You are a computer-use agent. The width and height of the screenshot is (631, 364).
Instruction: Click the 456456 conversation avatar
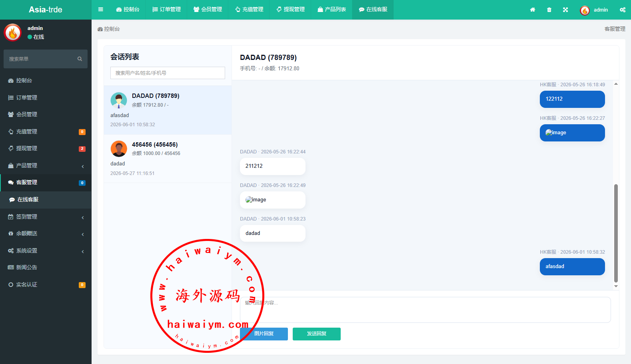(x=119, y=149)
